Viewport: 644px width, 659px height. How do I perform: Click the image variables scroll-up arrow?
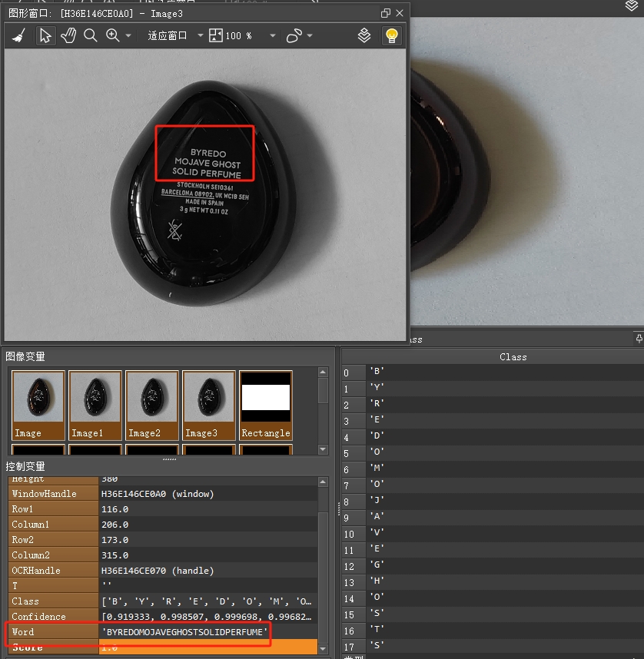pyautogui.click(x=323, y=372)
